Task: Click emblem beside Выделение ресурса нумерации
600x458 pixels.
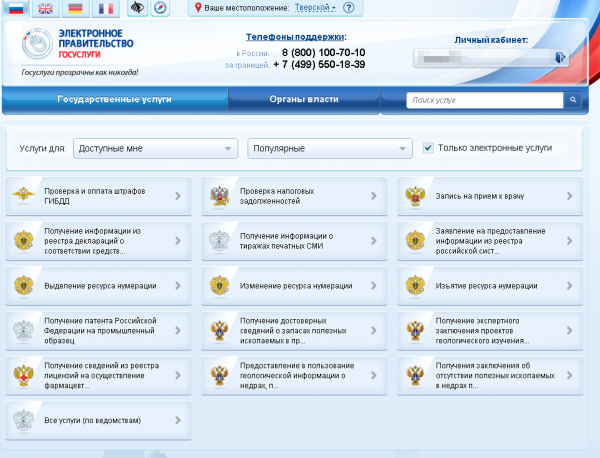Action: (x=23, y=285)
